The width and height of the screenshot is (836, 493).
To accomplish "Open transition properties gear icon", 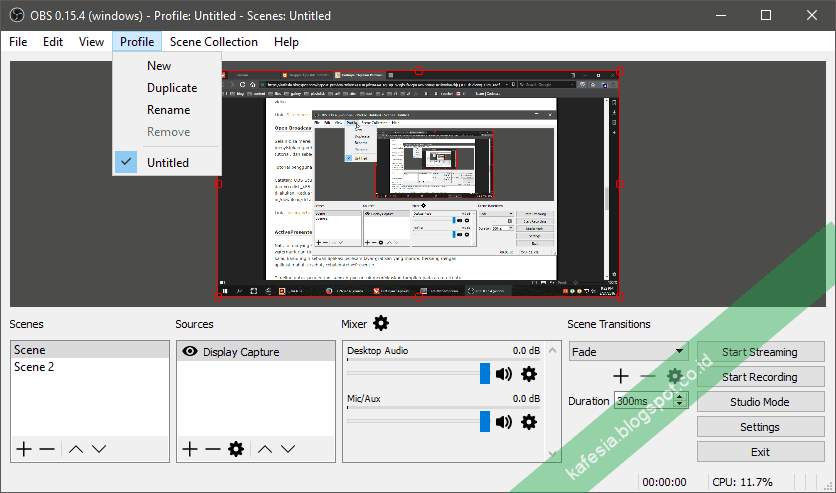I will click(675, 376).
